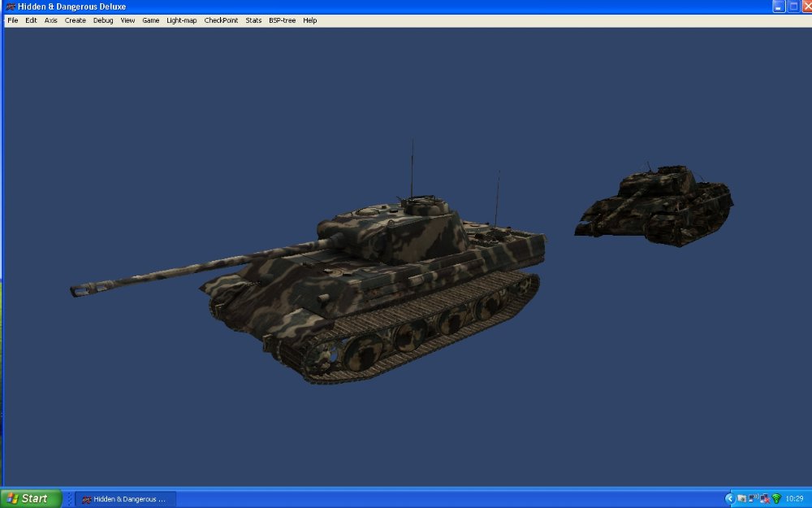Select Hidden & Dangerous taskbar button

[126, 499]
